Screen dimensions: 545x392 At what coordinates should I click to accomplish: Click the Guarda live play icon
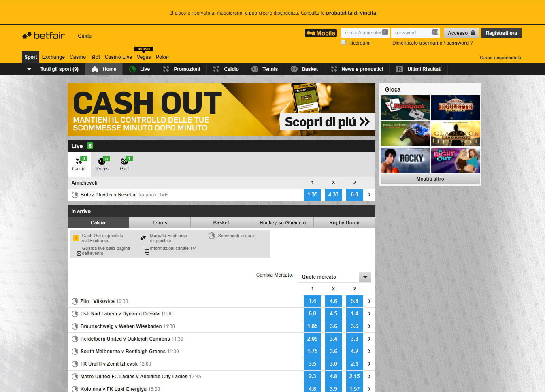[x=79, y=254]
